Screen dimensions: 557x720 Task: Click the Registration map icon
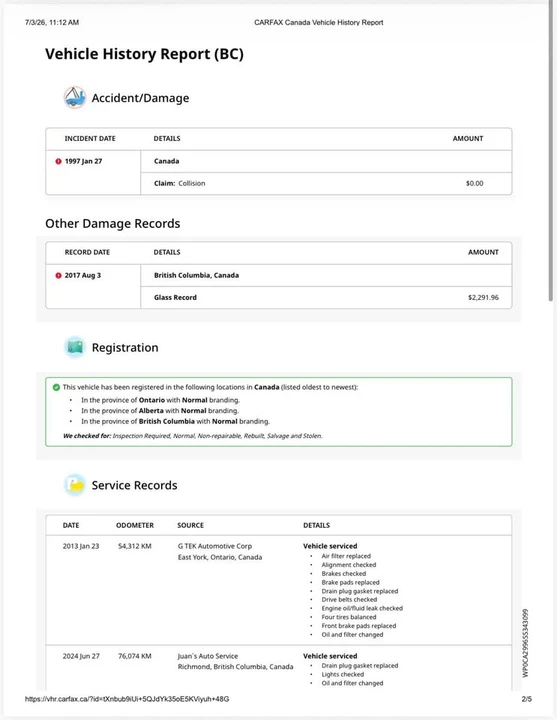click(x=74, y=347)
